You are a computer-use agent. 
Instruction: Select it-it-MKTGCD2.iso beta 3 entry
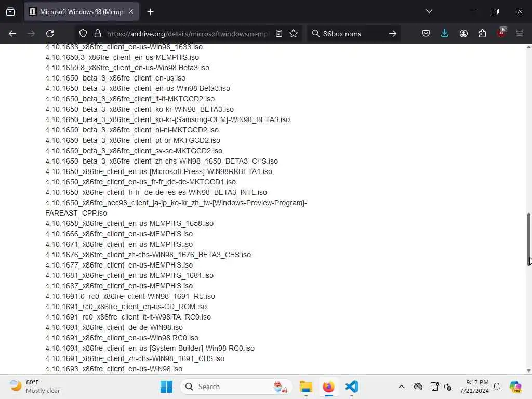point(130,99)
